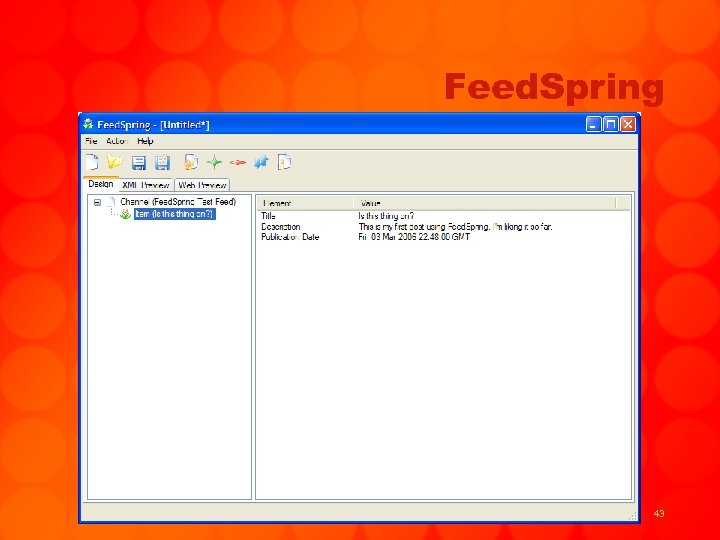This screenshot has width=720, height=540.
Task: Click the red Remove item icon
Action: coord(238,162)
